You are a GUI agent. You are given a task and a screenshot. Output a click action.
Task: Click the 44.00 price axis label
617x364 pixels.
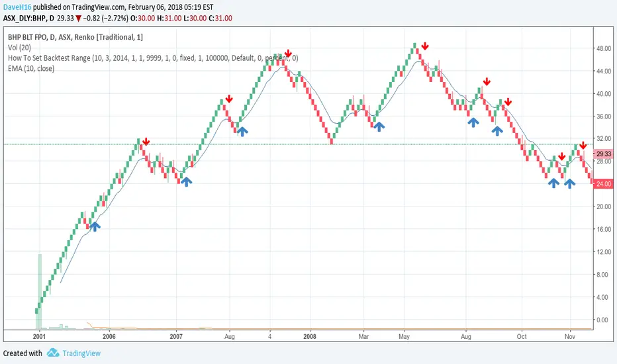tap(604, 71)
